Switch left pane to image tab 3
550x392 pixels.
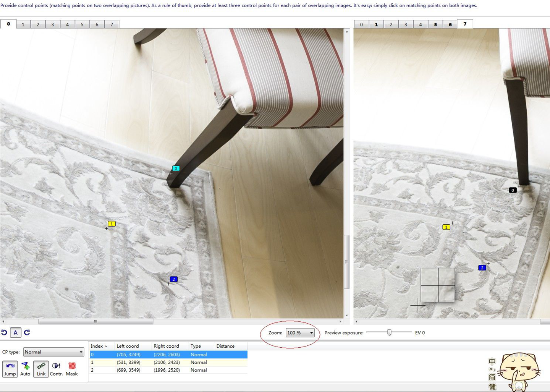pos(52,24)
